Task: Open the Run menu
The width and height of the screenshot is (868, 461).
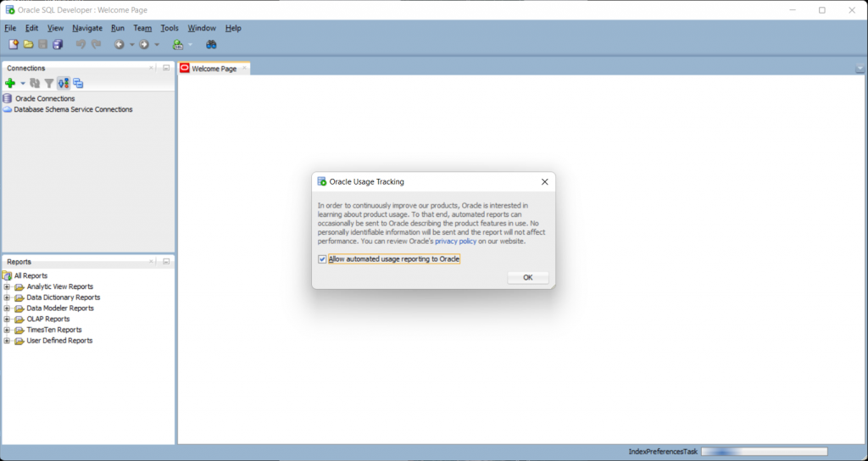Action: [118, 28]
